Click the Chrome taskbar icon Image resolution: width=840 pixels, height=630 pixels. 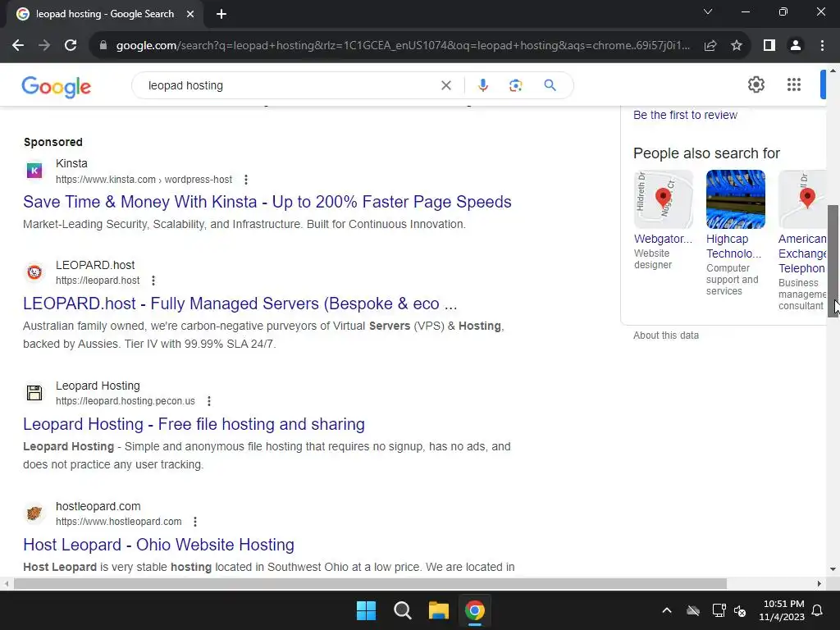tap(475, 610)
